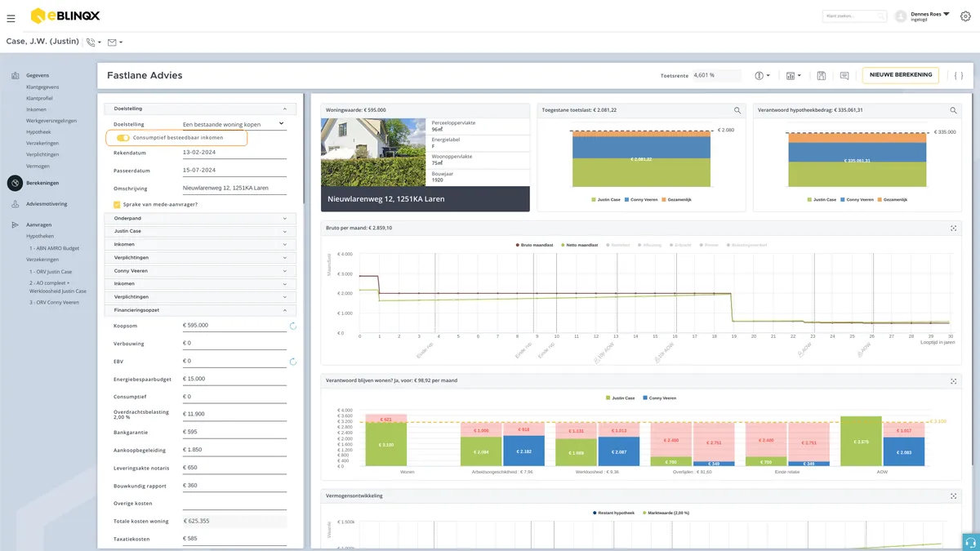Click the Adviesmotivering sidebar icon
This screenshot has width=980, height=551.
15,204
